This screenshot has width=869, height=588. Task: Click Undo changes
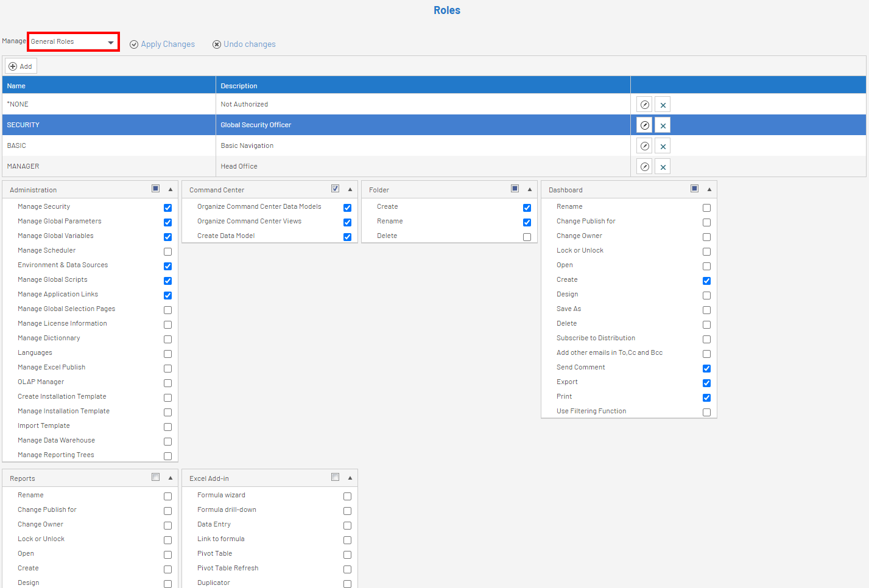click(x=244, y=44)
